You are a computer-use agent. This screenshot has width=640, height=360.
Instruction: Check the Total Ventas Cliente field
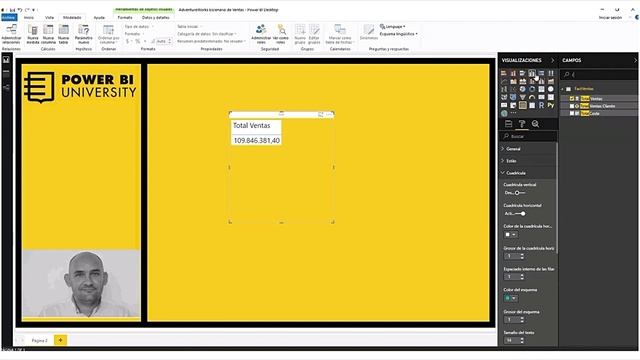572,106
